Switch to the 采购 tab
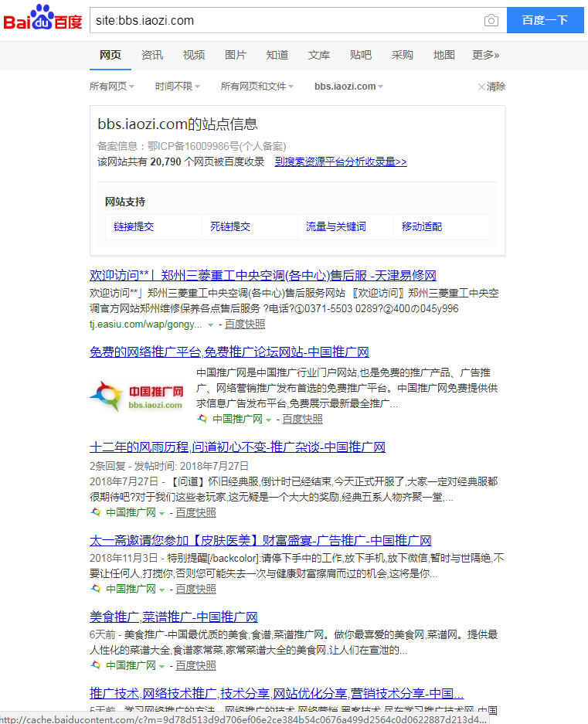Screen dimensions: 588x724 click(x=402, y=55)
